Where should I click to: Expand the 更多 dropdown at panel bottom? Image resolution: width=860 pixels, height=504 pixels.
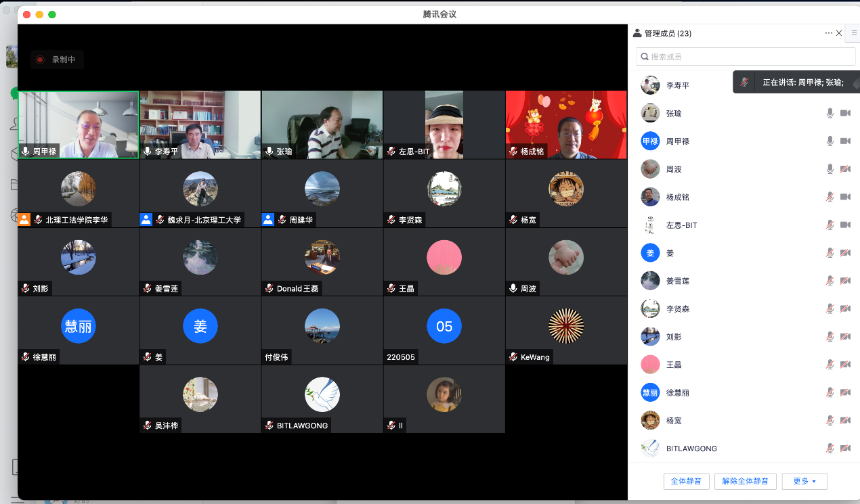804,481
